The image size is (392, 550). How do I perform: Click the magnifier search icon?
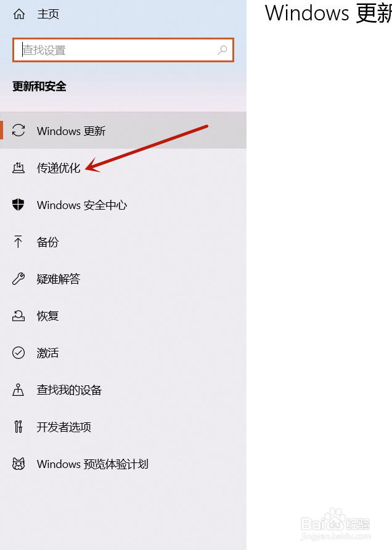pos(223,50)
